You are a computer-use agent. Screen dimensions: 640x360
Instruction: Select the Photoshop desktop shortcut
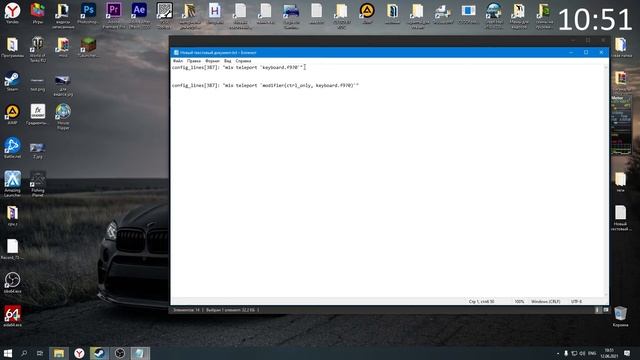tap(88, 13)
